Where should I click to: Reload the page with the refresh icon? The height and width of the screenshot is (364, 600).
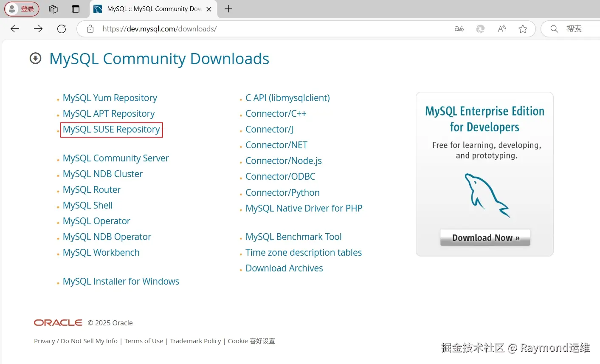pyautogui.click(x=62, y=29)
